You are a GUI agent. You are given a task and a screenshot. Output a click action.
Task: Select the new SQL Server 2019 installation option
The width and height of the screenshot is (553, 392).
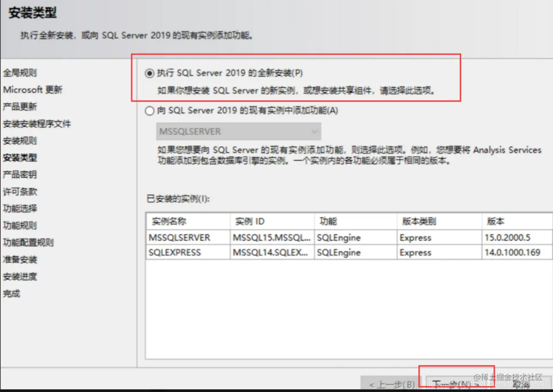pyautogui.click(x=149, y=73)
